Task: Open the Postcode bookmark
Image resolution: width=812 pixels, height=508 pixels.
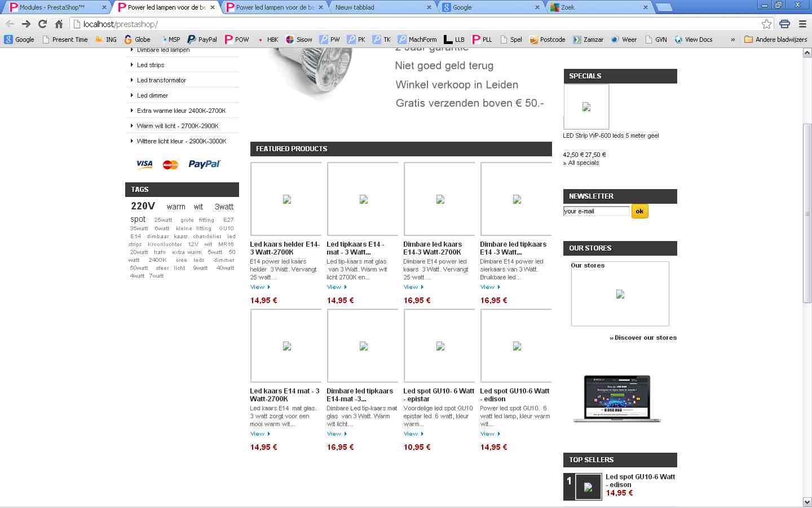Action: click(x=548, y=40)
